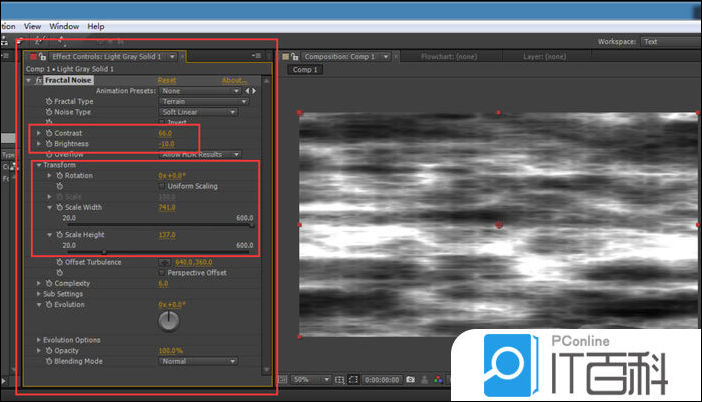
Task: Toggle the stopwatch beside Invert
Action: [49, 122]
